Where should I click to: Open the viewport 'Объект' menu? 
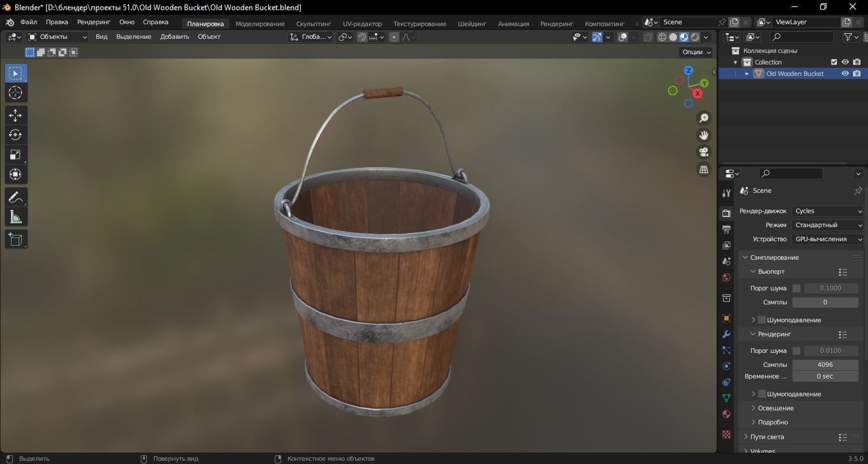pos(209,37)
